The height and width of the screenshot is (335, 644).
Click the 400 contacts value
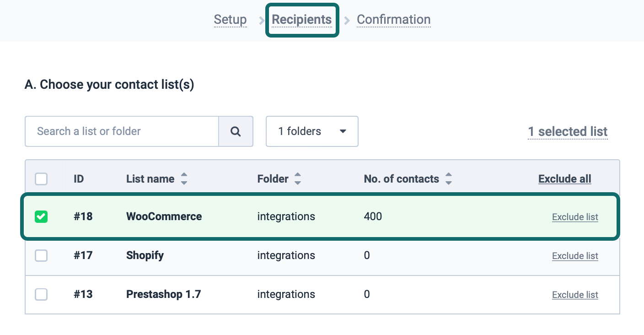tap(373, 216)
